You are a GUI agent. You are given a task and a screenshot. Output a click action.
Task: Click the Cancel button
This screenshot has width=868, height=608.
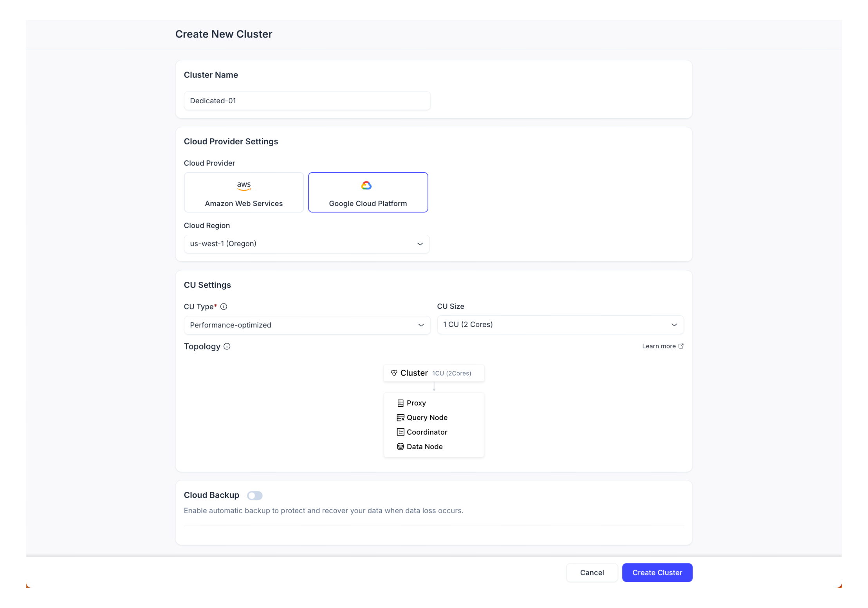(x=592, y=572)
